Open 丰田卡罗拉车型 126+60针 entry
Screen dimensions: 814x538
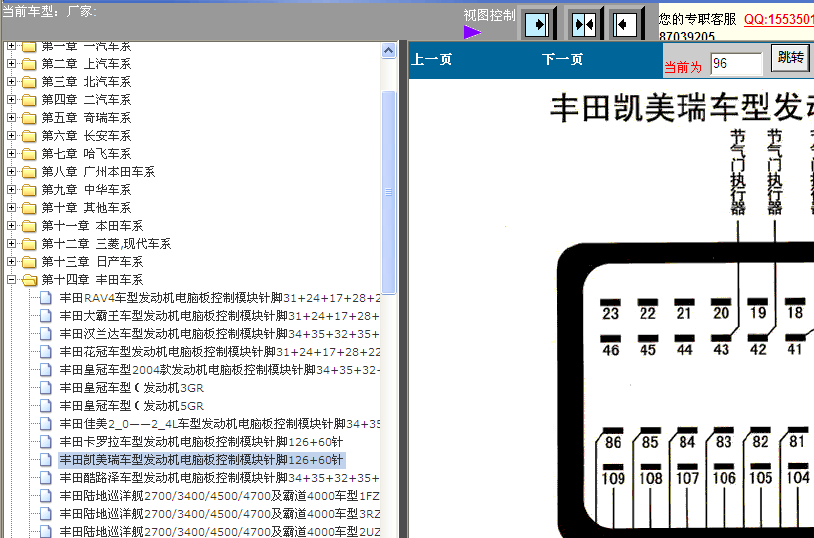click(201, 441)
